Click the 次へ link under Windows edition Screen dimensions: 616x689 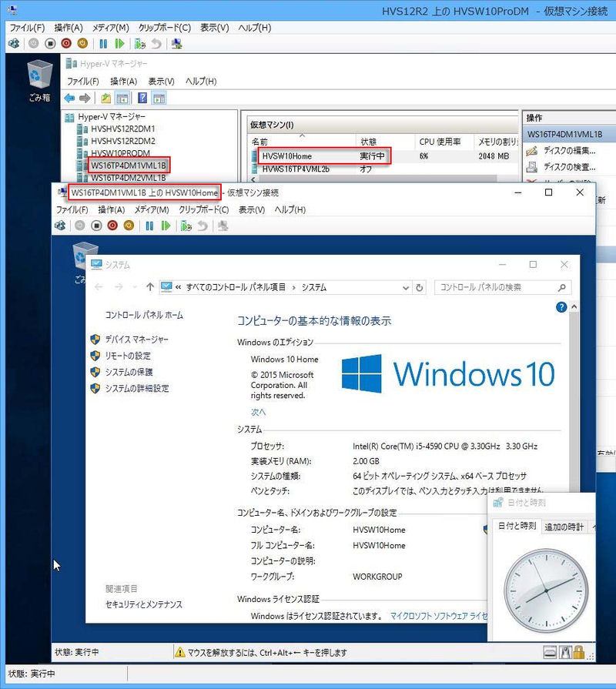[x=259, y=412]
